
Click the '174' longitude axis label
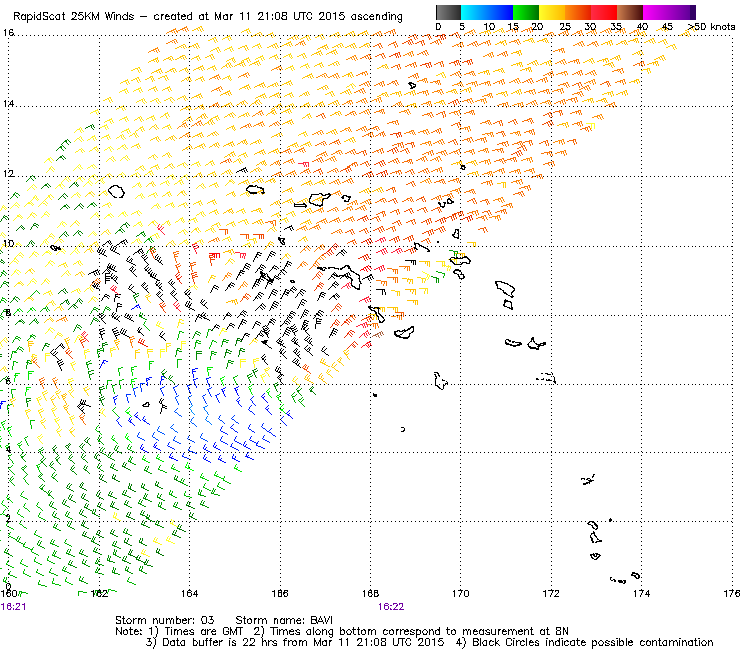tap(641, 593)
